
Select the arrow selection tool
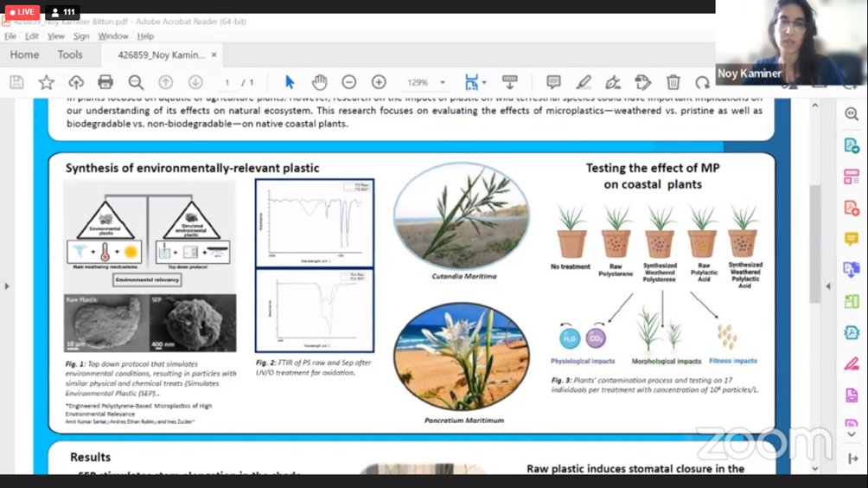coord(290,82)
